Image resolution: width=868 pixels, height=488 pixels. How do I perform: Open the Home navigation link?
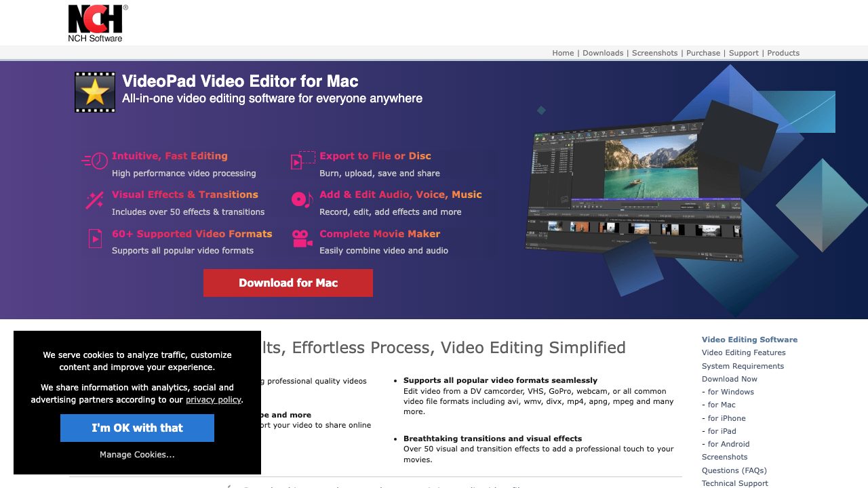[563, 53]
